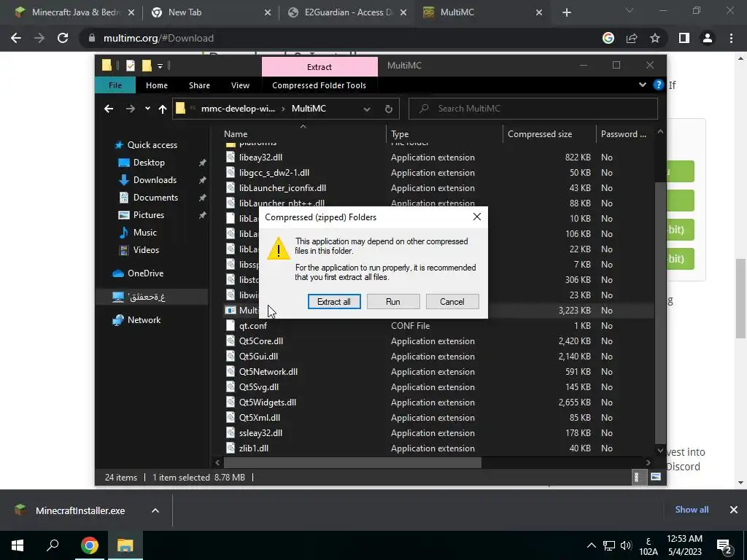This screenshot has height=560, width=747.
Task: Select Qt5Xml.dll file icon
Action: pos(231,418)
